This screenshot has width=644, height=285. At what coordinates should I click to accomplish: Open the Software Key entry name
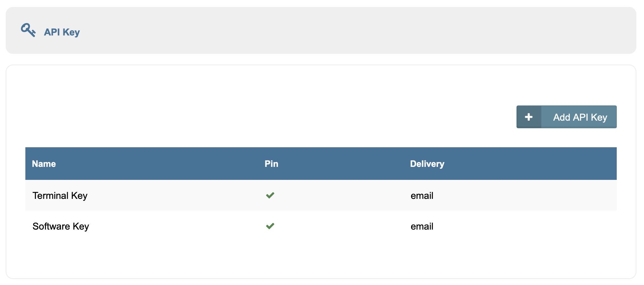click(x=61, y=226)
